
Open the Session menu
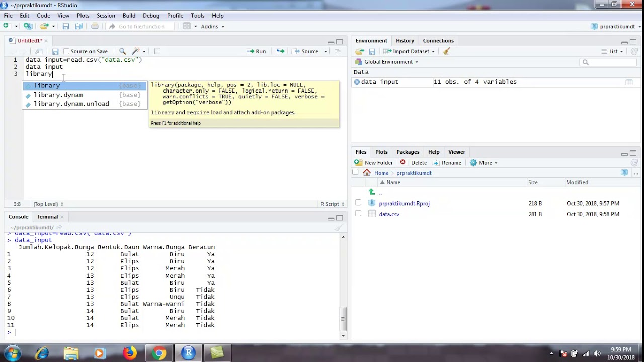point(106,16)
